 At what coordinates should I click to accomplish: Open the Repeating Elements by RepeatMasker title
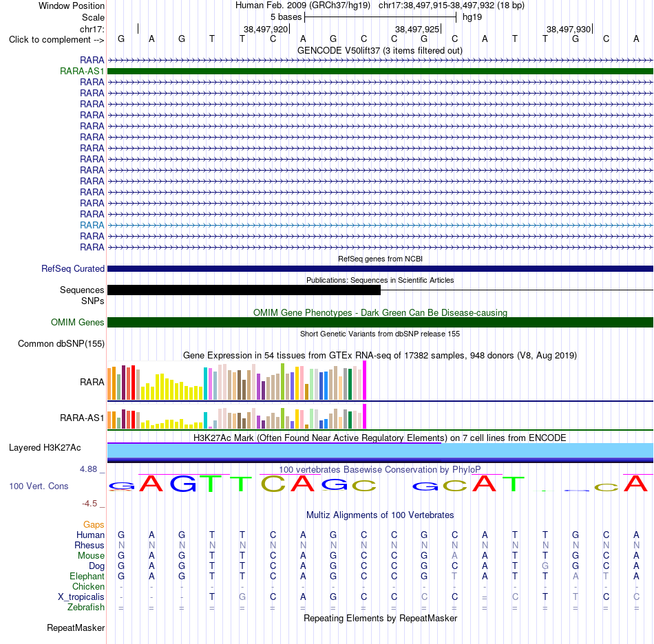pyautogui.click(x=380, y=618)
